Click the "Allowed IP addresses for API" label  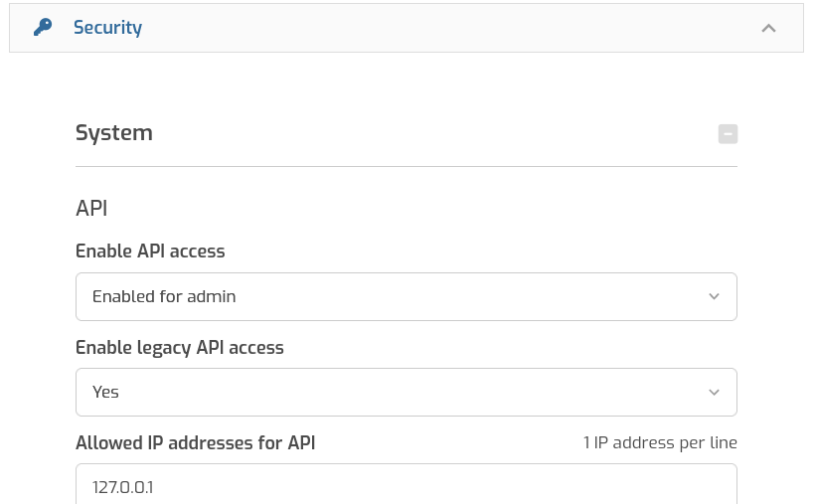196,442
